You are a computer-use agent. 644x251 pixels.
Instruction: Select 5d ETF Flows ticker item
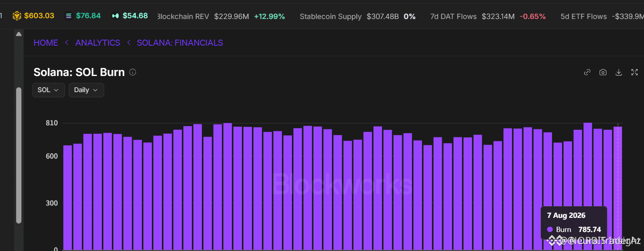tap(602, 17)
